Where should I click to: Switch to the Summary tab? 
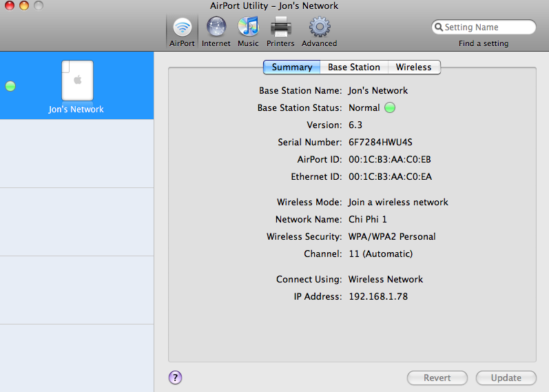[291, 67]
